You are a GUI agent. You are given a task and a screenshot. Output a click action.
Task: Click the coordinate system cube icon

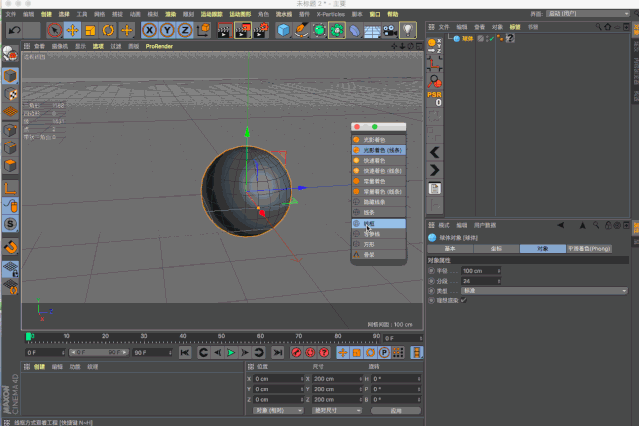[x=203, y=30]
